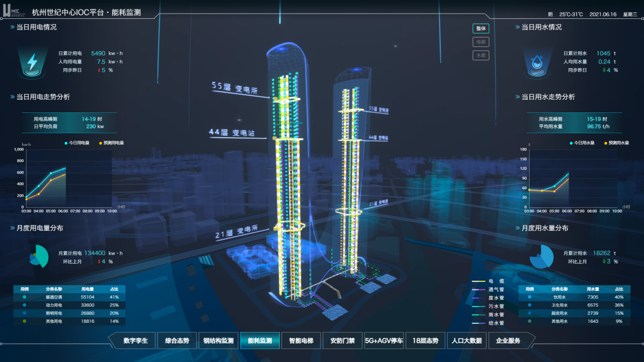The height and width of the screenshot is (362, 644).
Task: Click the monthly electricity pie chart
Action: pyautogui.click(x=39, y=257)
